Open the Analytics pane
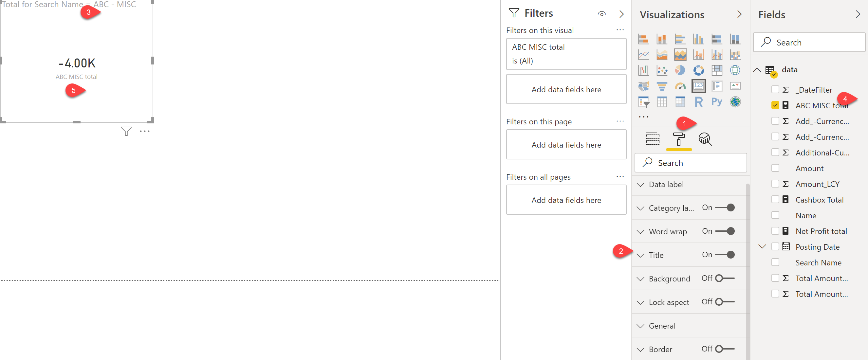This screenshot has width=868, height=360. click(705, 139)
